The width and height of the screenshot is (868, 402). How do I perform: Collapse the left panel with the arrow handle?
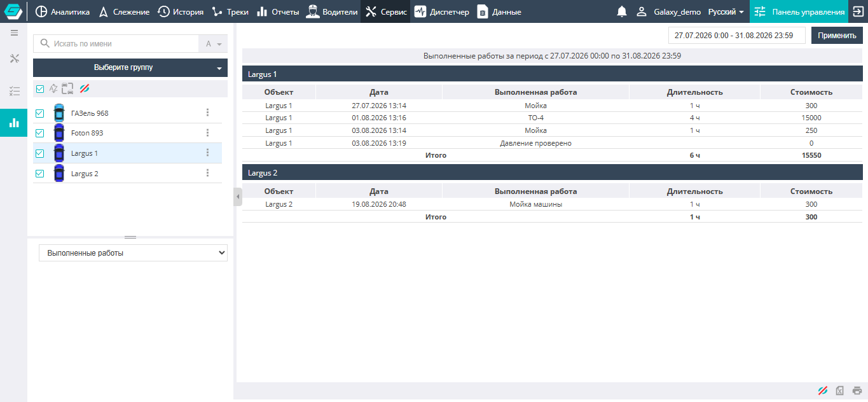pyautogui.click(x=238, y=197)
